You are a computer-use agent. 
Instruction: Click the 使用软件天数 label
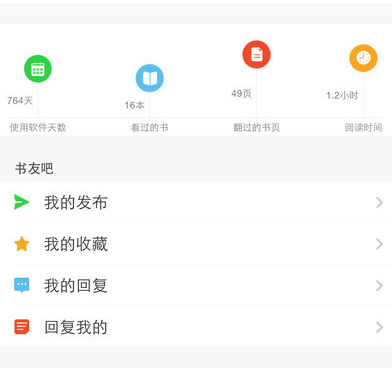(x=38, y=127)
